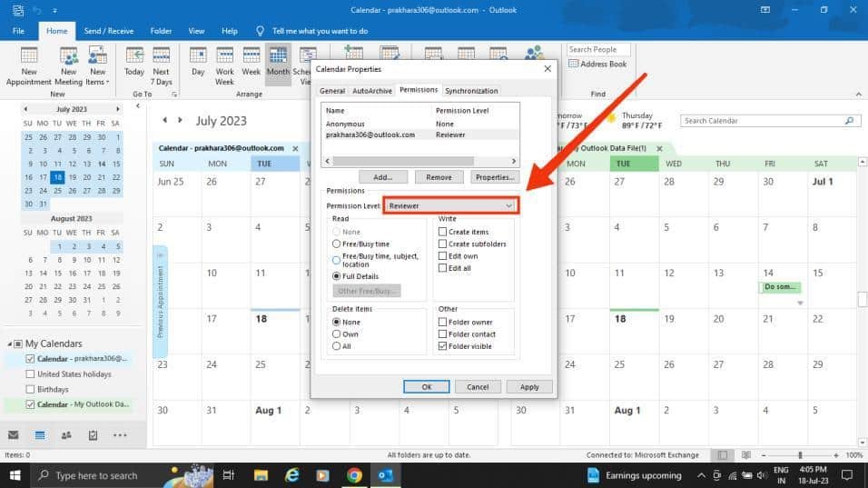Enable Folder contact checkbox
Image resolution: width=868 pixels, height=488 pixels.
click(x=442, y=334)
